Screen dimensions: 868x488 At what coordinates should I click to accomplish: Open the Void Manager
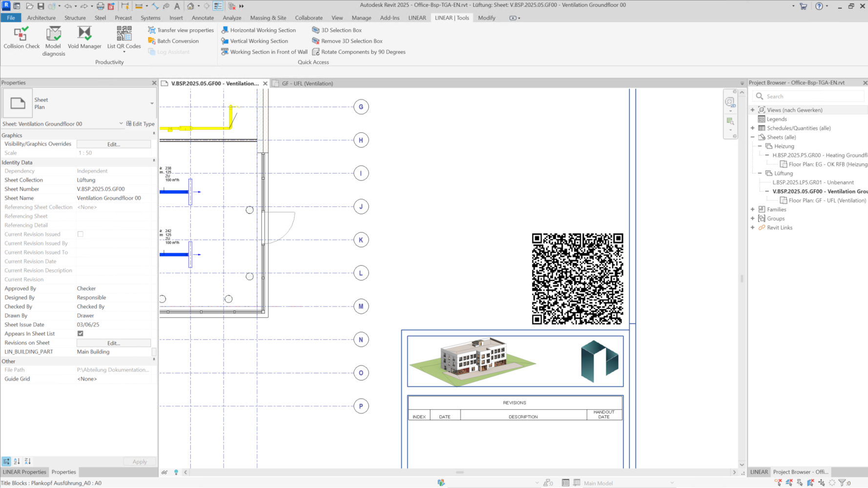(x=84, y=38)
